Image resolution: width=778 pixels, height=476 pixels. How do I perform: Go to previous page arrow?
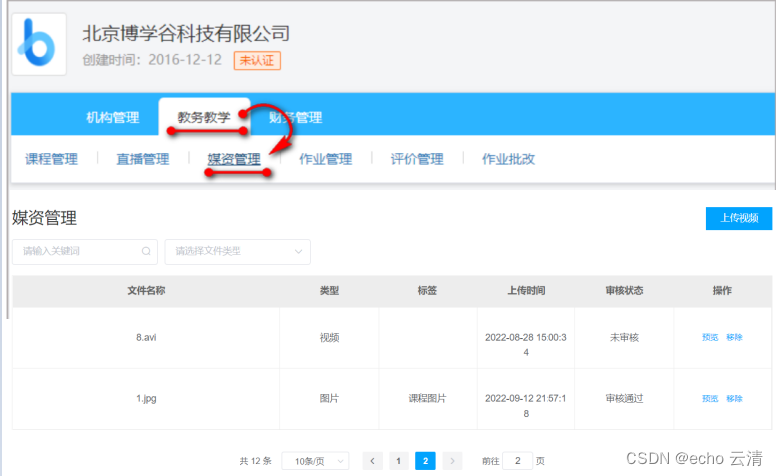pyautogui.click(x=373, y=461)
